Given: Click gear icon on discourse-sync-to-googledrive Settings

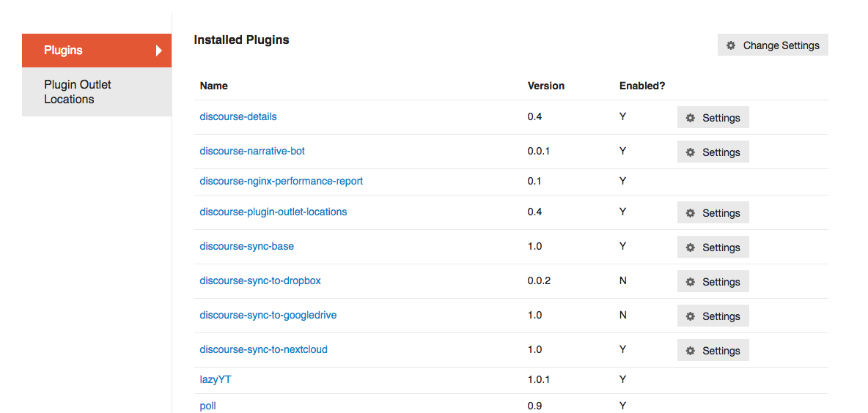Looking at the screenshot, I should coord(690,316).
